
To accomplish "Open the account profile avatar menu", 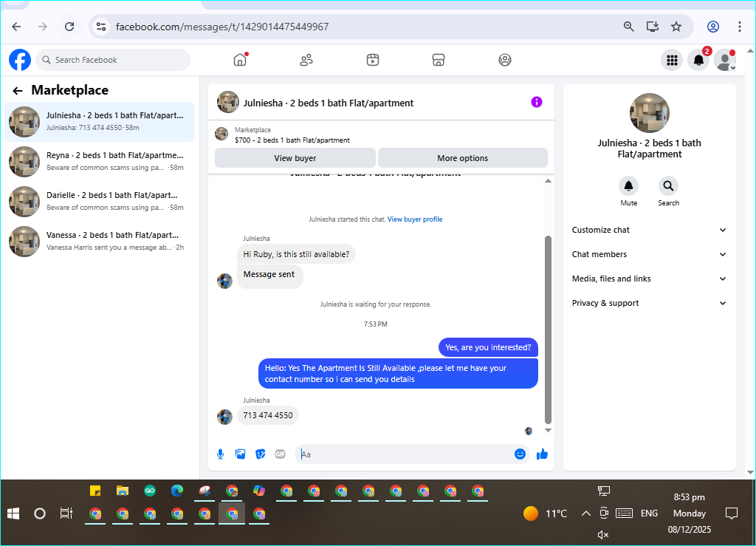I will pyautogui.click(x=725, y=60).
